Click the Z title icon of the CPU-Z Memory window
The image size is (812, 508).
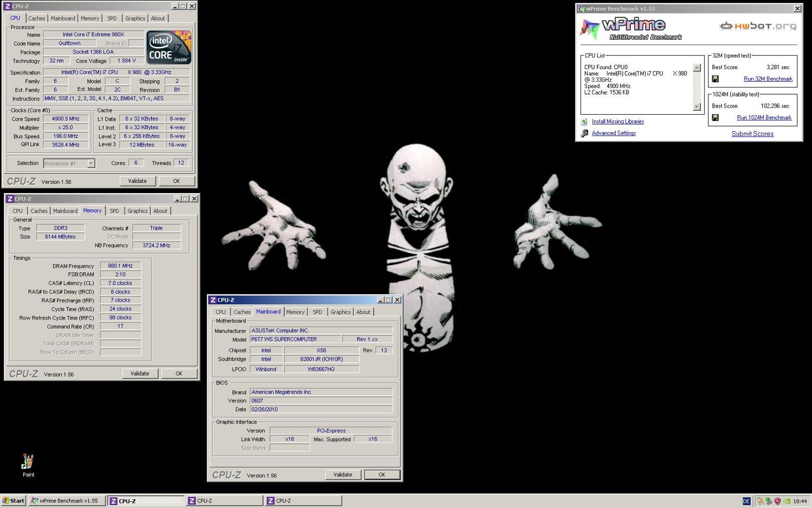point(10,199)
